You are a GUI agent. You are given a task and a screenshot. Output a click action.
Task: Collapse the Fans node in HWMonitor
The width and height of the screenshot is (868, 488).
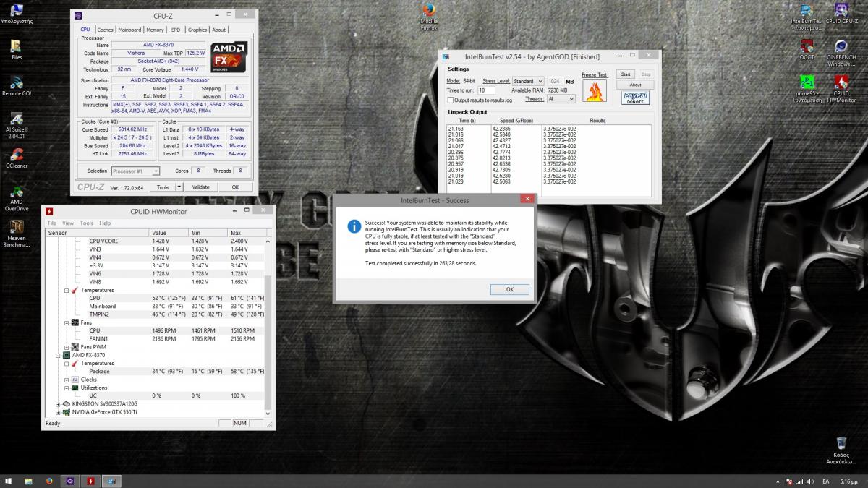pos(67,322)
